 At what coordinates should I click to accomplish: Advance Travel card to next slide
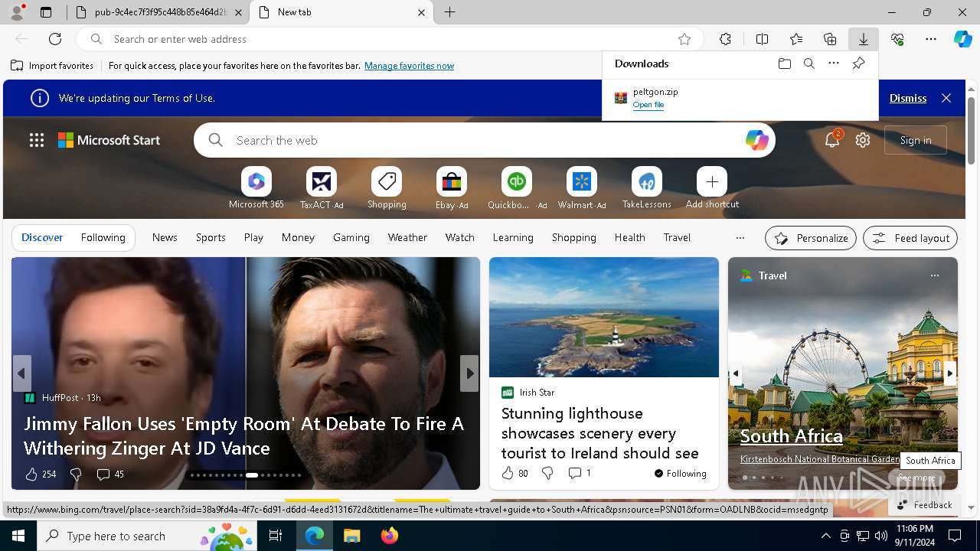point(950,373)
